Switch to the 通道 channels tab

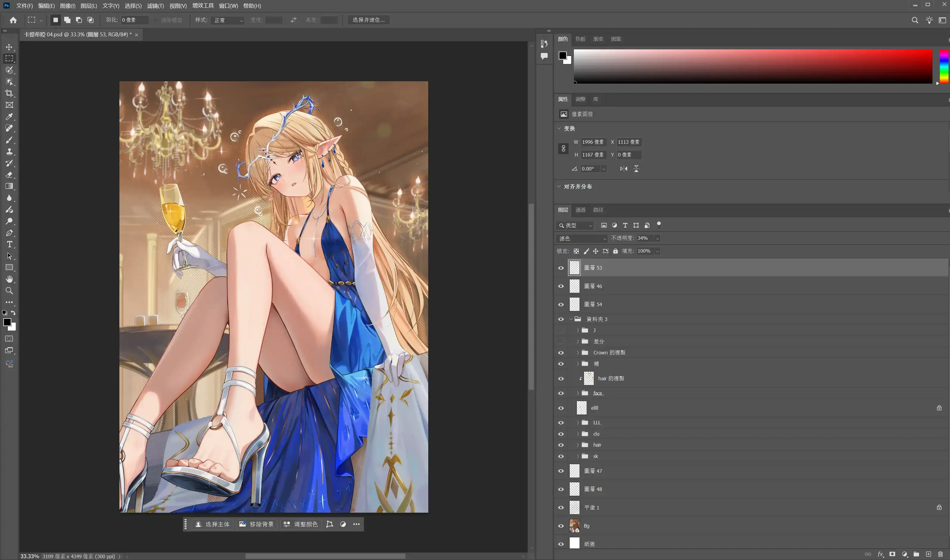coord(580,210)
